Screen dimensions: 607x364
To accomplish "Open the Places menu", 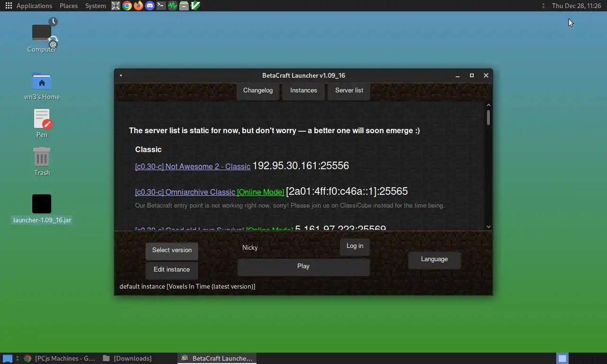I will point(69,6).
